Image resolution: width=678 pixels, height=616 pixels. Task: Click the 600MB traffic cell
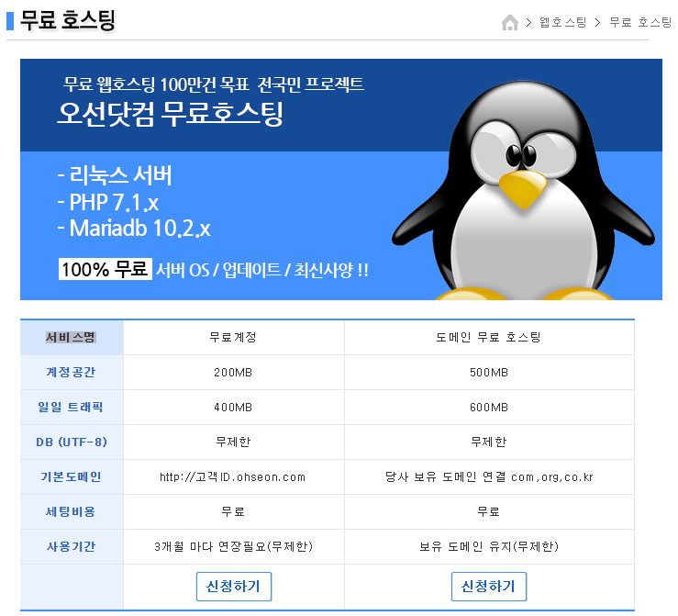pyautogui.click(x=489, y=408)
